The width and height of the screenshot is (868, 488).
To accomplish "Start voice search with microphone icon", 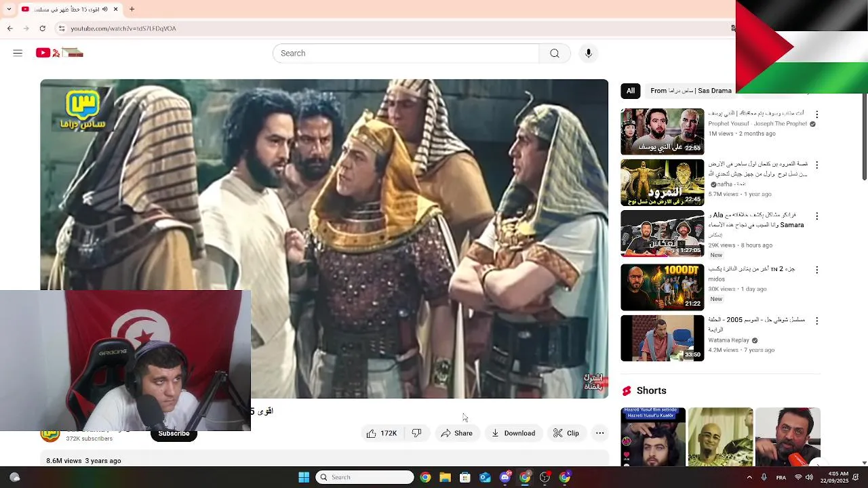I will pos(589,54).
